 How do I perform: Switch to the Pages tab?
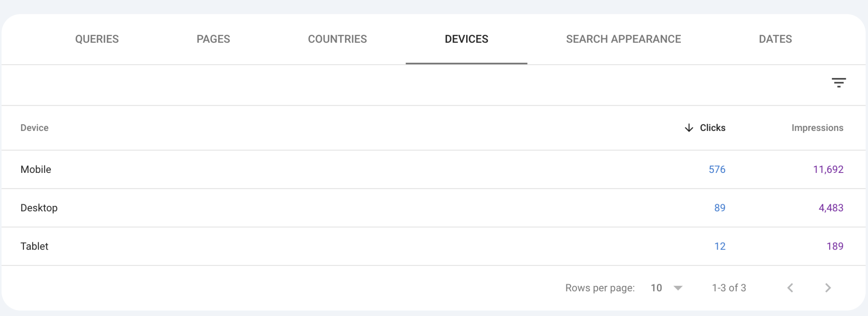point(213,39)
